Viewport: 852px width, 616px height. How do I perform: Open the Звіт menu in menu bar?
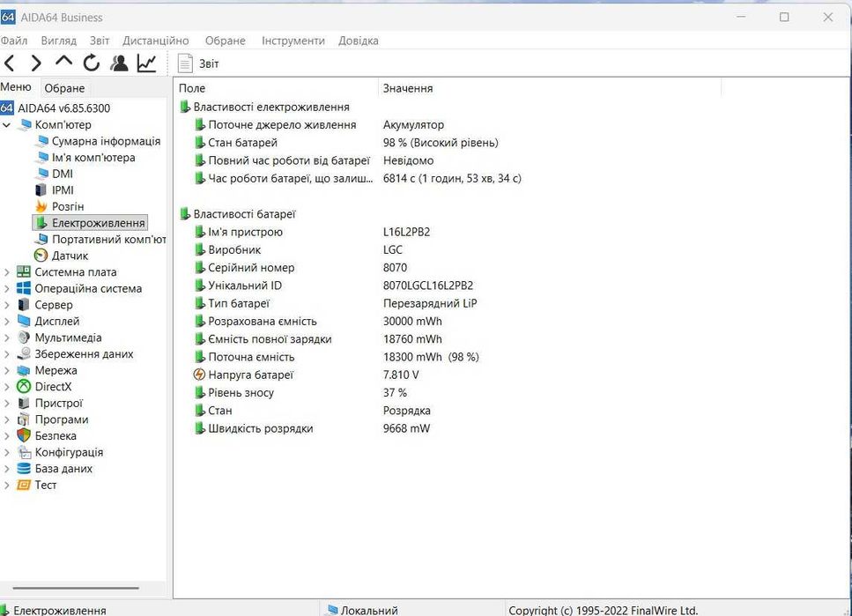tap(100, 41)
